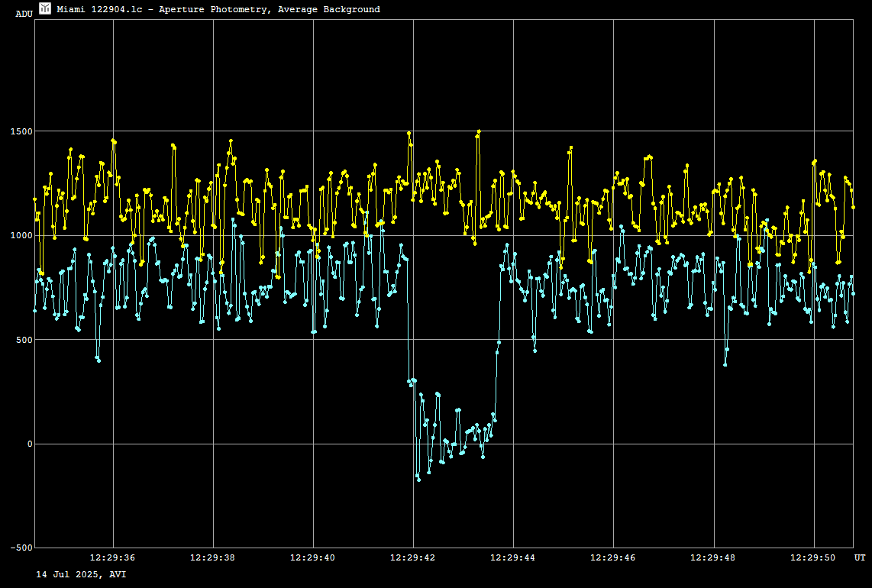Click the Tangra app icon beside the title

45,8
